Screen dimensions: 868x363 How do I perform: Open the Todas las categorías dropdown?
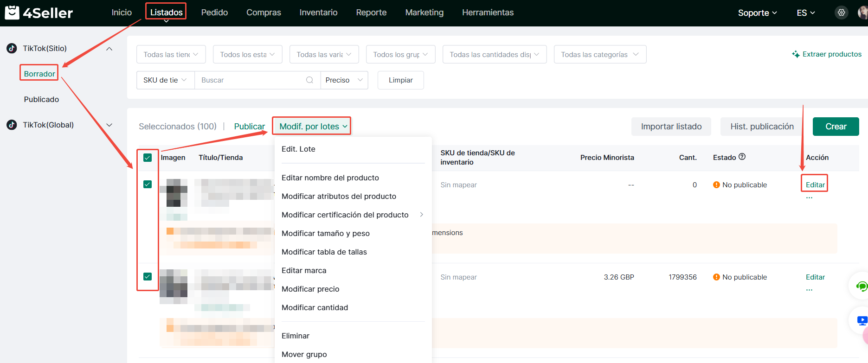[599, 55]
